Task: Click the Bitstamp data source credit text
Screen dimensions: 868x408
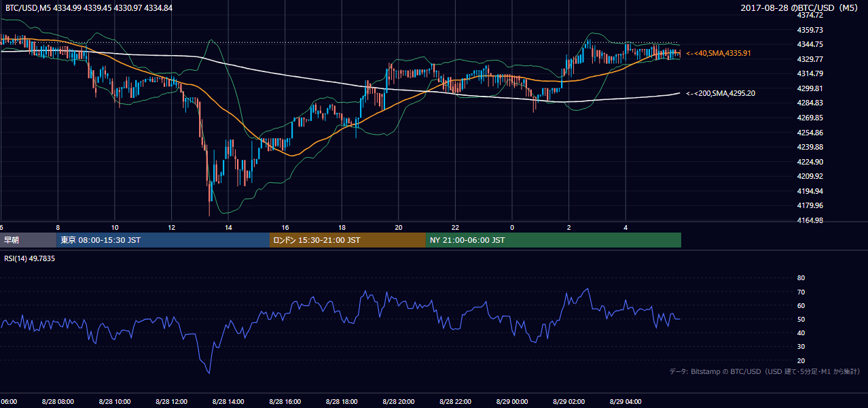Action: click(x=765, y=371)
